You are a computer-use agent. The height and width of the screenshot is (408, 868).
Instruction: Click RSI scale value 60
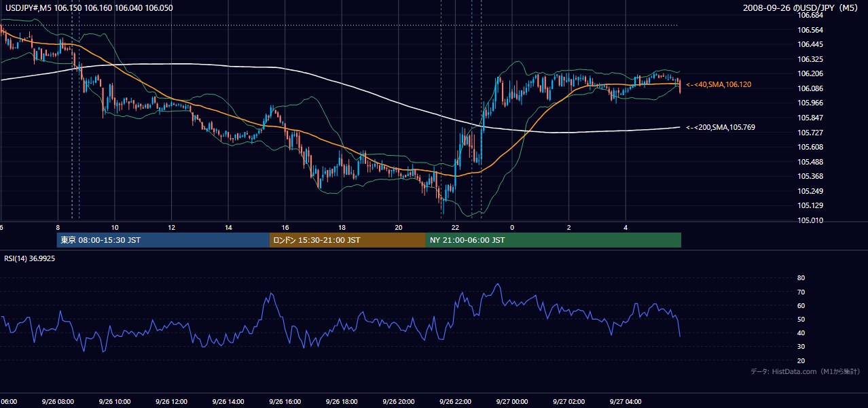click(801, 305)
